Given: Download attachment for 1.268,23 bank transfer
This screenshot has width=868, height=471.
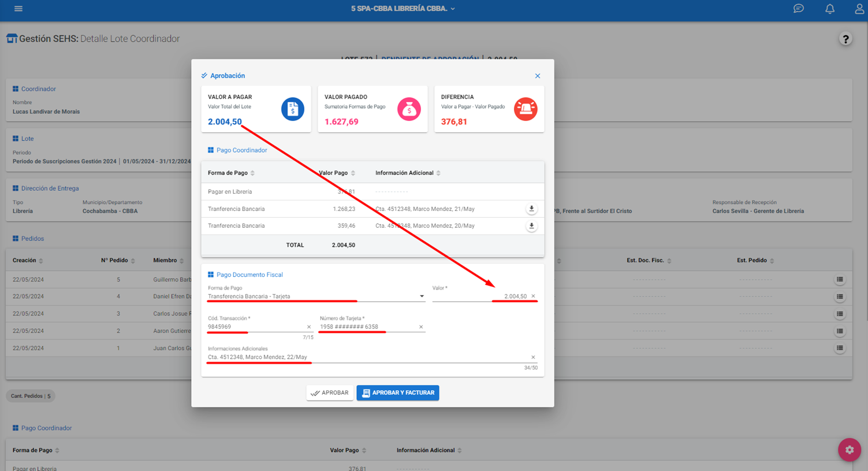Looking at the screenshot, I should pos(531,209).
